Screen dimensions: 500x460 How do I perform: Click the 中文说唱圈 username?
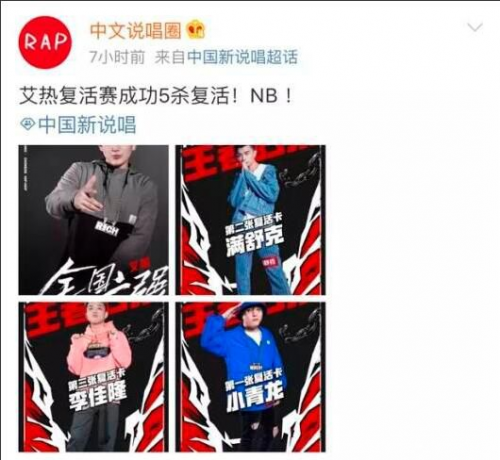click(x=136, y=31)
